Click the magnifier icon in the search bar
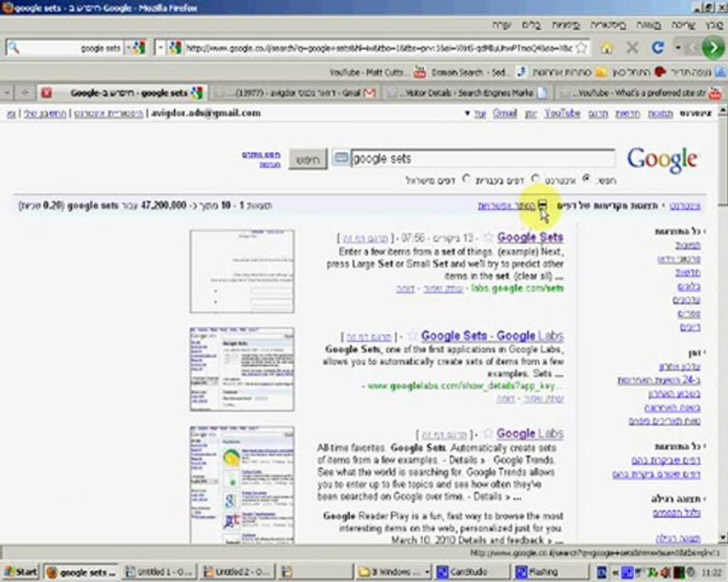Viewport: 728px width, 582px height. coord(14,48)
